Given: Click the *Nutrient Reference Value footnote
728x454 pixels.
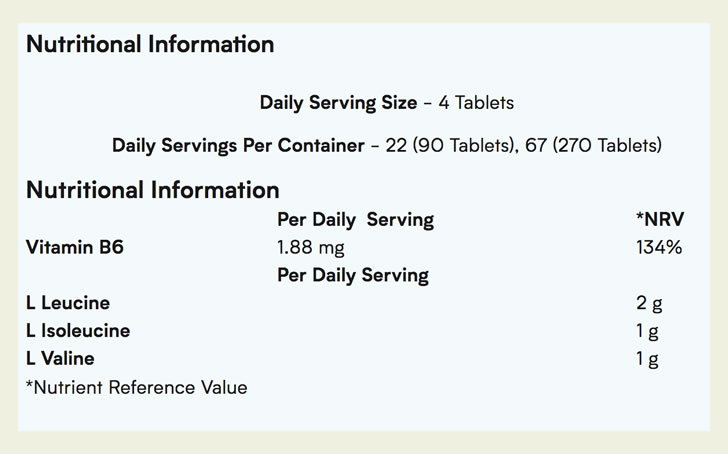Looking at the screenshot, I should [x=137, y=387].
